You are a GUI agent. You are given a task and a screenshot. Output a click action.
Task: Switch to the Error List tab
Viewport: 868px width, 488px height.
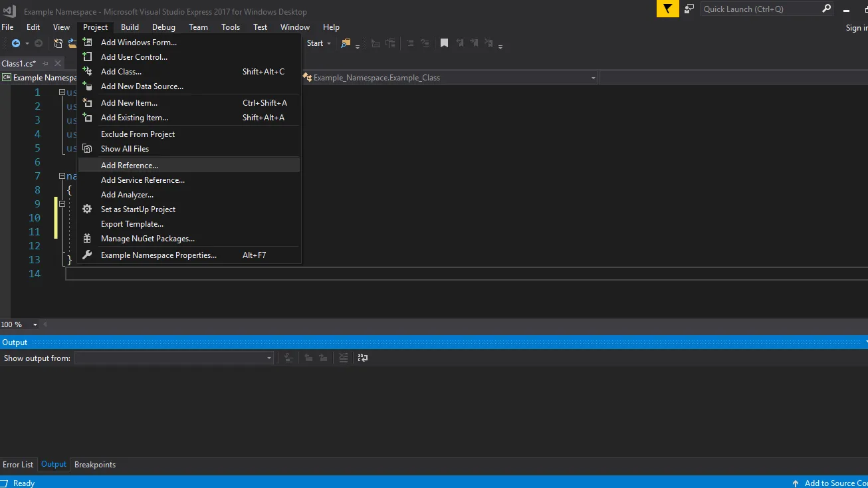click(18, 464)
